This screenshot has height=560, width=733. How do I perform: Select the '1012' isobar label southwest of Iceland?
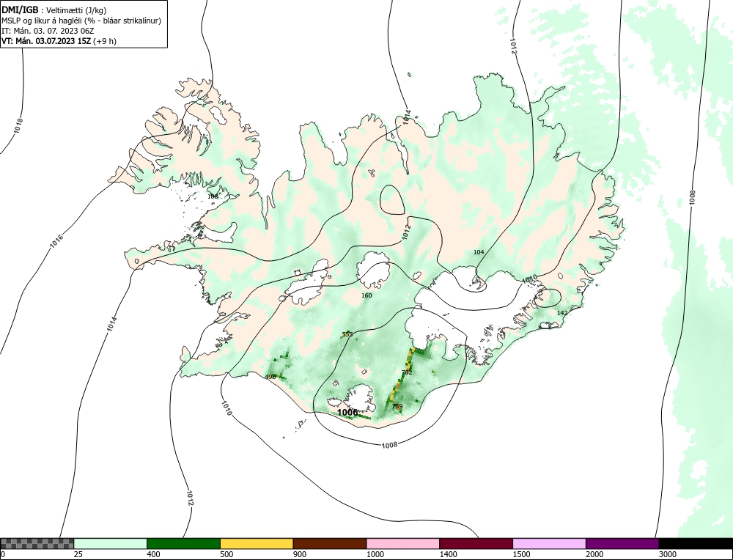190,498
